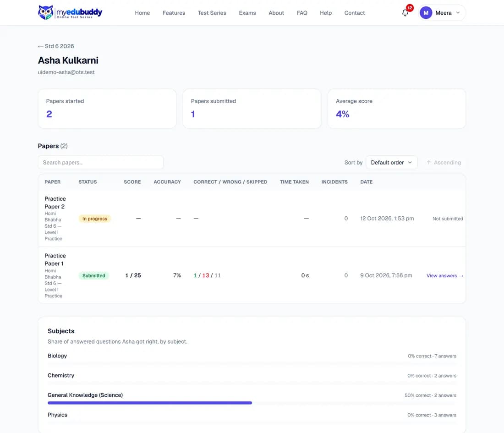The image size is (504, 433).
Task: Open the Features menu item
Action: [174, 13]
